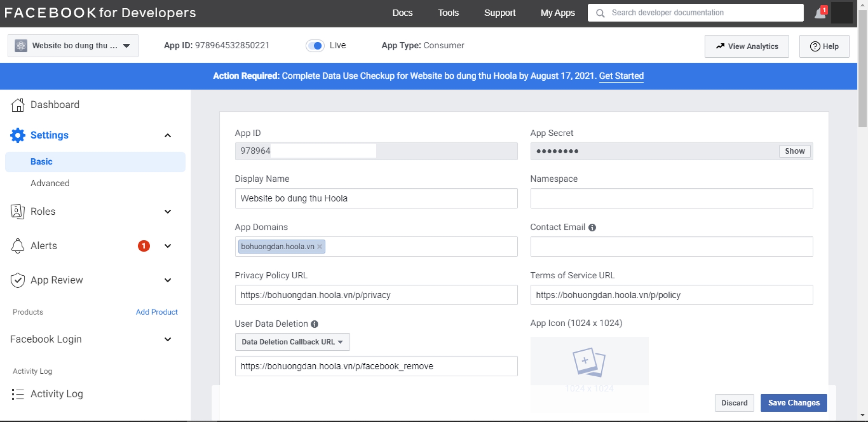Click the Display Name input field
This screenshot has height=422, width=868.
pos(376,198)
